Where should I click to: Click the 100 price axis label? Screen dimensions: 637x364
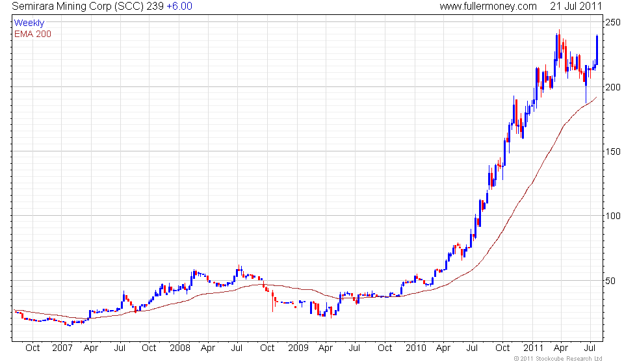click(613, 216)
